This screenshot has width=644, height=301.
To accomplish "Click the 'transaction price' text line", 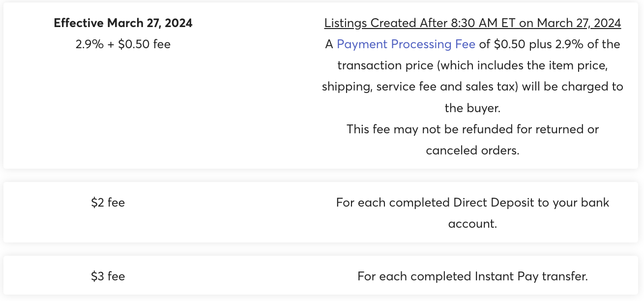I will 472,65.
